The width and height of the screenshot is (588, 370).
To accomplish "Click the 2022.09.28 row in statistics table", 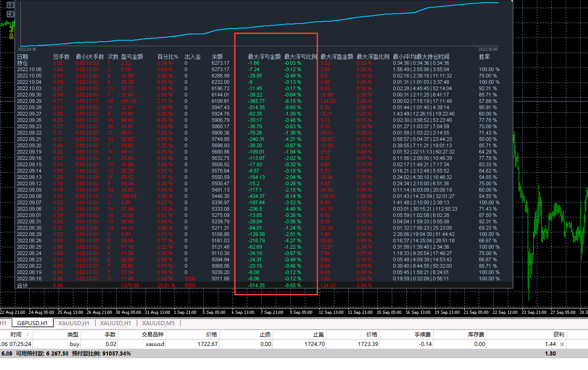I will (29, 107).
